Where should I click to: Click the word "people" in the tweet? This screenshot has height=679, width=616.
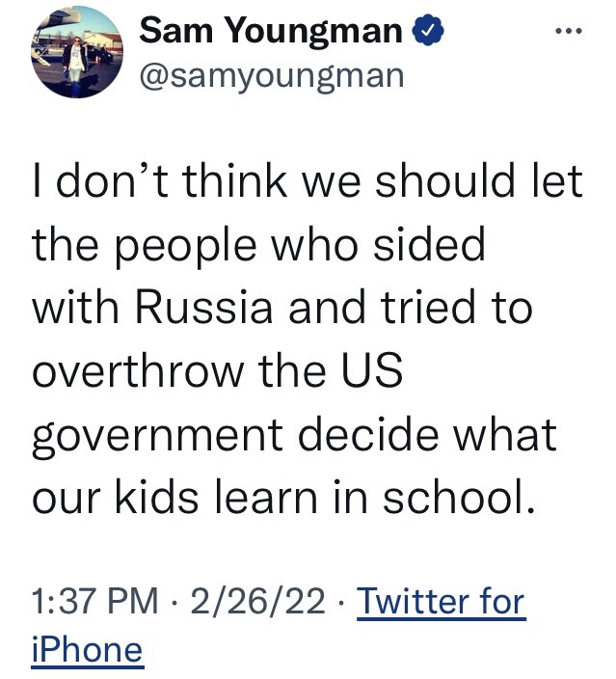coord(190,248)
